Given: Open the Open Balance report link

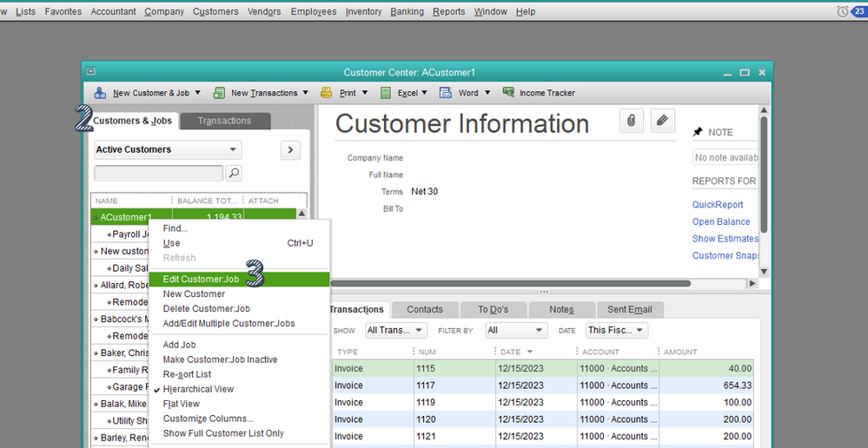Looking at the screenshot, I should tap(721, 221).
